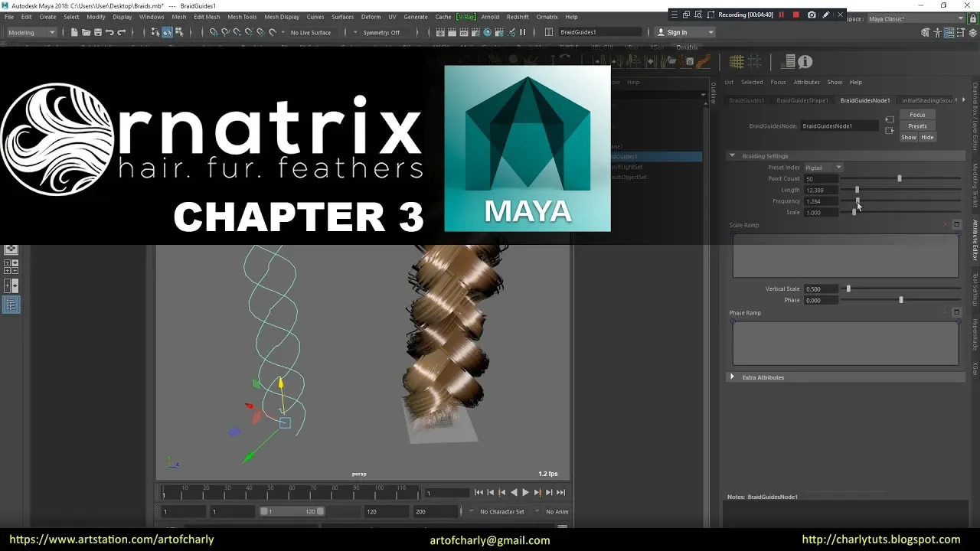Toggle snap to grids icon
The width and height of the screenshot is (980, 551).
[x=214, y=32]
